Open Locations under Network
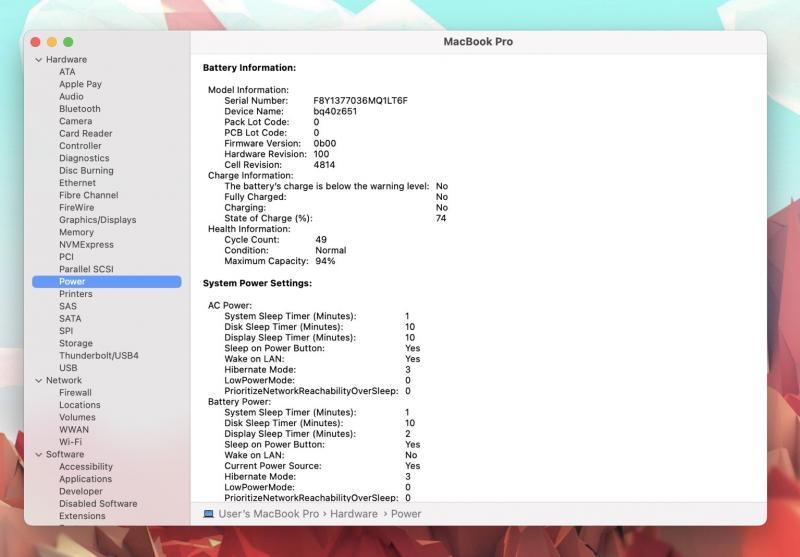Image resolution: width=800 pixels, height=557 pixels. (80, 405)
